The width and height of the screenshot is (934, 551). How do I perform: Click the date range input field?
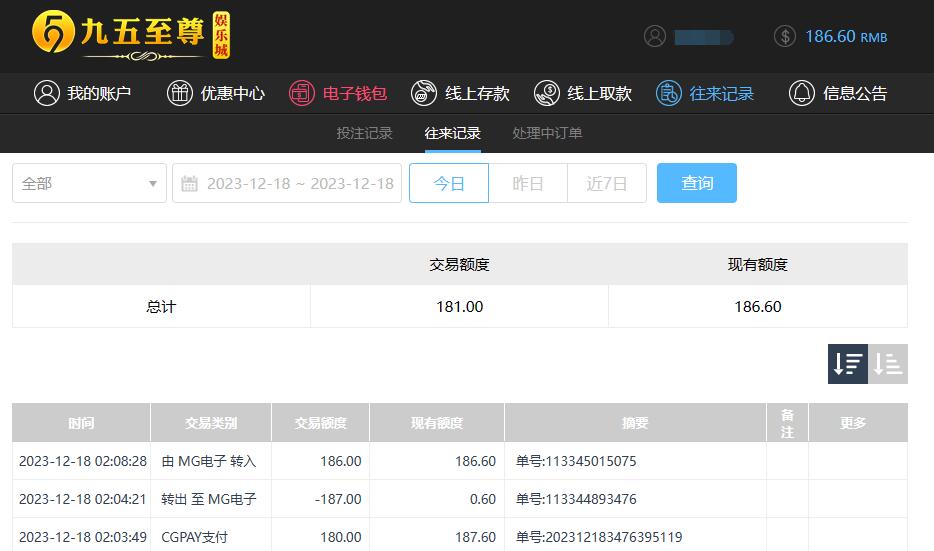(287, 183)
